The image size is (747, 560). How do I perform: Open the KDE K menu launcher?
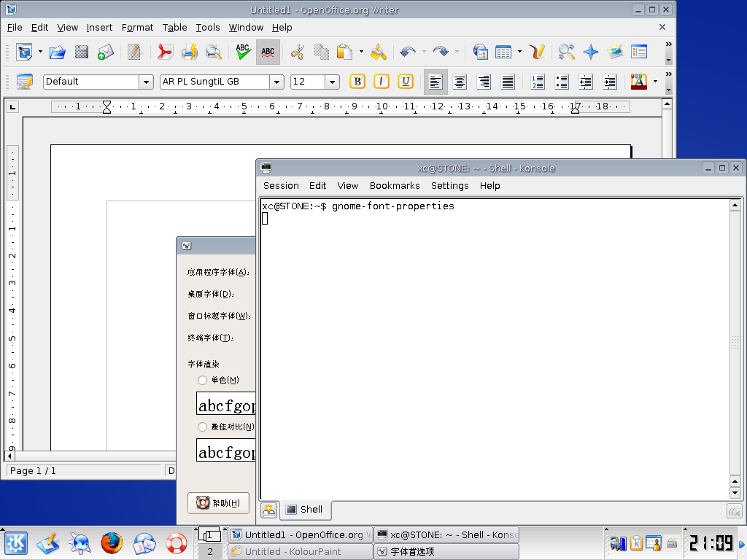[16, 543]
